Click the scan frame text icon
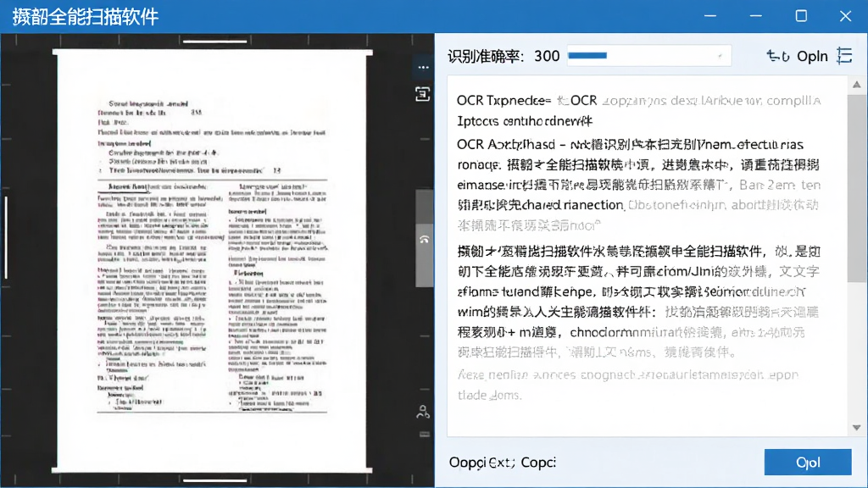This screenshot has height=488, width=868. tap(422, 94)
